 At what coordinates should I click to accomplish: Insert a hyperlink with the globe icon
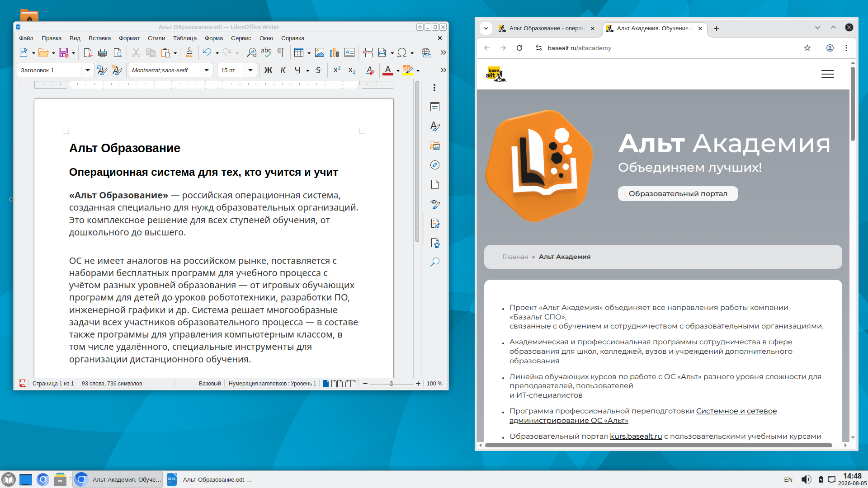(x=426, y=52)
